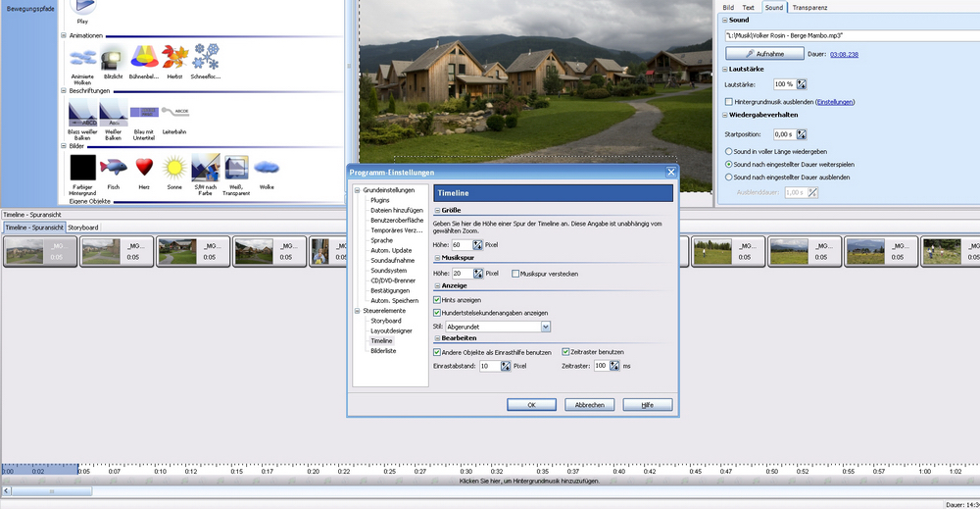Pick the Herbst autumn leaves animation

click(173, 58)
